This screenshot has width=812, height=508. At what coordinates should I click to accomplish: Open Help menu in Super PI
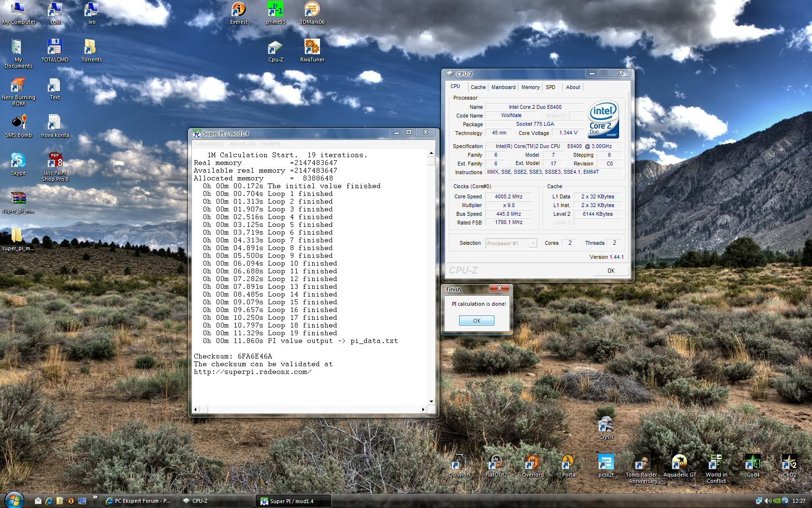[270, 144]
